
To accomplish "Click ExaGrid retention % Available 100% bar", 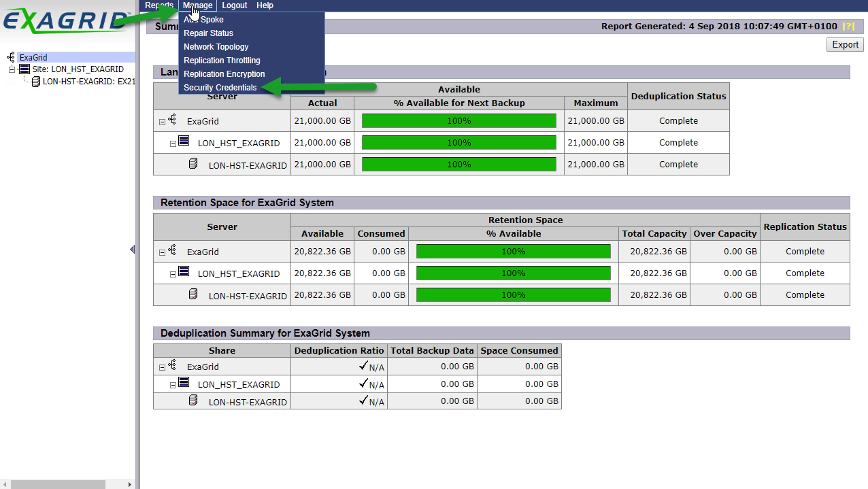I will [x=514, y=252].
